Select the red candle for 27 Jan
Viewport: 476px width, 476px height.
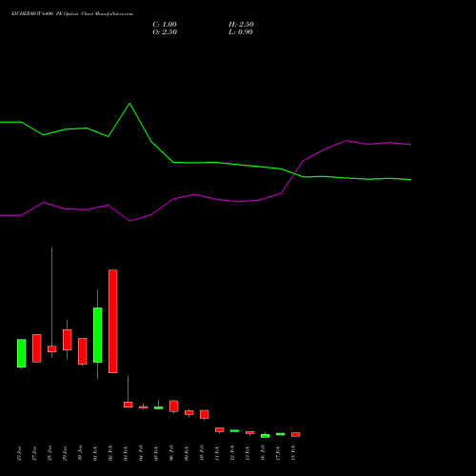[37, 348]
